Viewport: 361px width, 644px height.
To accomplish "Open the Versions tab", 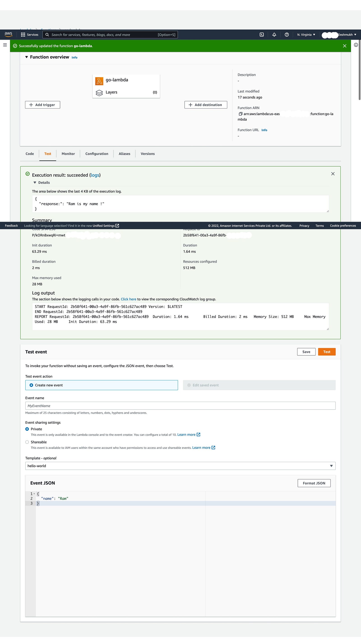I will tap(148, 154).
